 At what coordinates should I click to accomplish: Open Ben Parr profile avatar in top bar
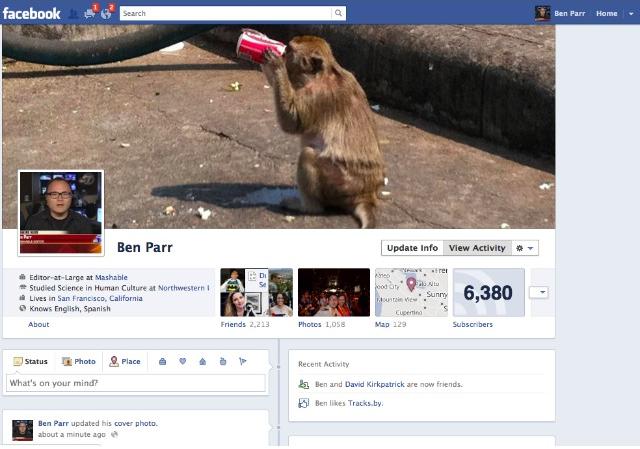point(542,13)
